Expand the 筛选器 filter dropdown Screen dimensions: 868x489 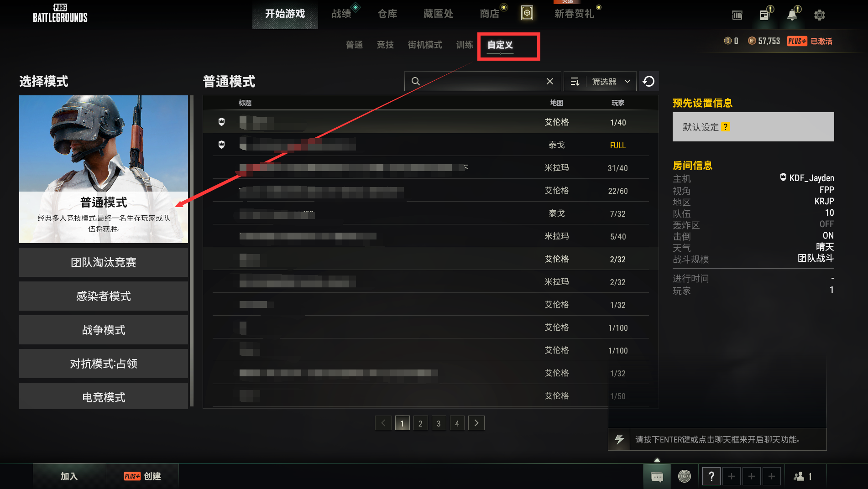[x=611, y=81]
